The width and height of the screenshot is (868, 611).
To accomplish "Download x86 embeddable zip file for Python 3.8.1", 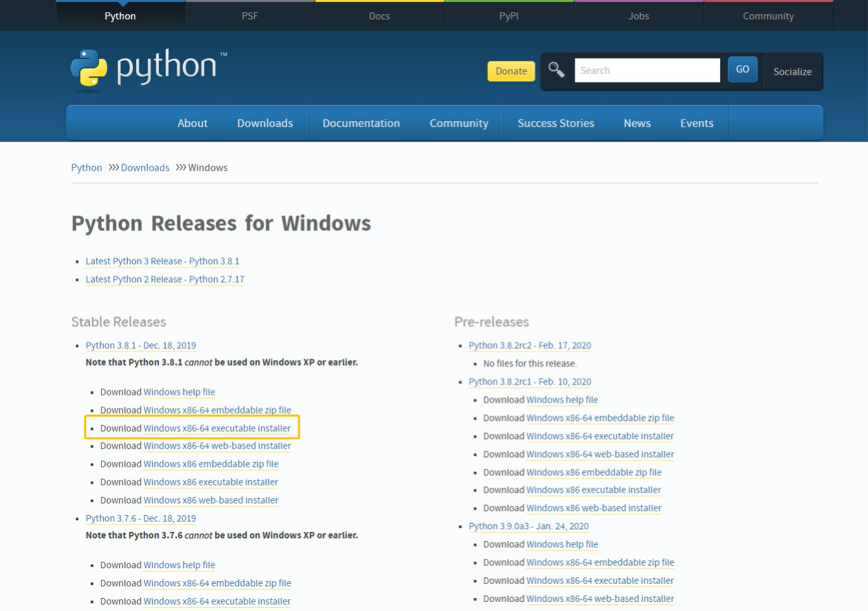I will click(211, 464).
